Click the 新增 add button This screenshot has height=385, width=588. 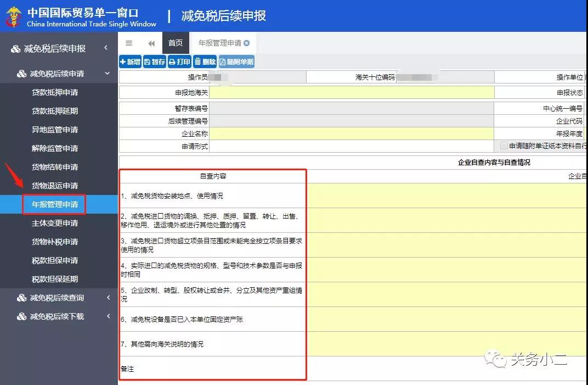pyautogui.click(x=130, y=62)
